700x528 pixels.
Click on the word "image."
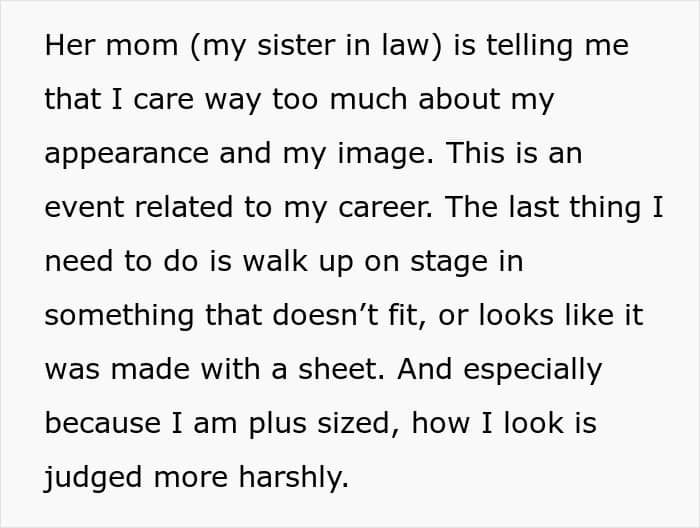385,154
